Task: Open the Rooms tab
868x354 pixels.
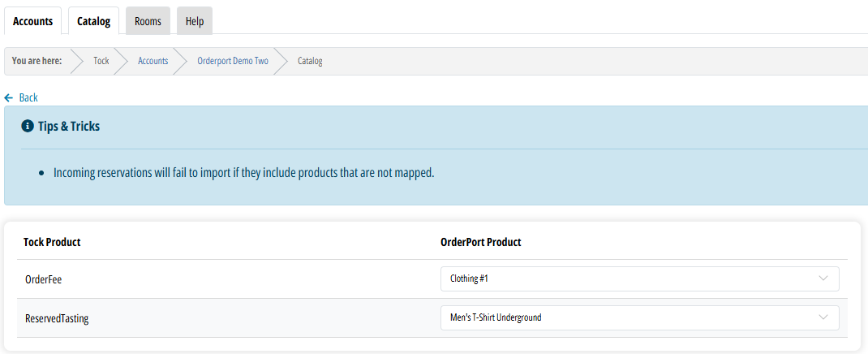Action: pos(148,21)
